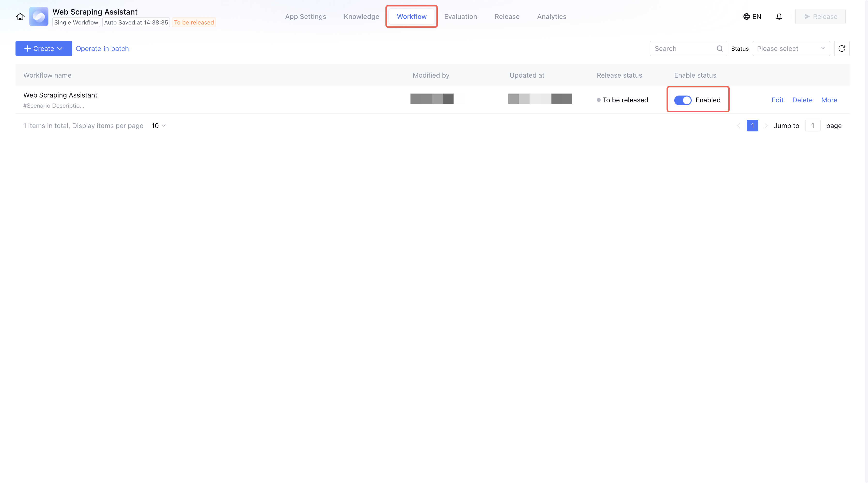Open the items per page dropdown
This screenshot has width=868, height=484.
158,126
